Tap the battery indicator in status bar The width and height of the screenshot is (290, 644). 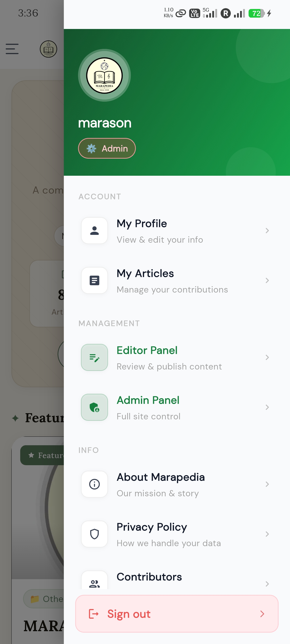coord(256,13)
